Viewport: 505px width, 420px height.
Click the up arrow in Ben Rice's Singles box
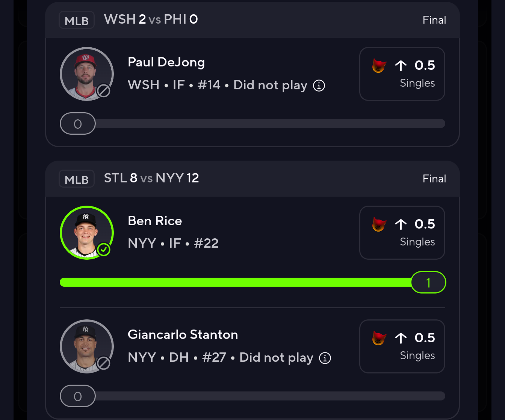tap(401, 224)
